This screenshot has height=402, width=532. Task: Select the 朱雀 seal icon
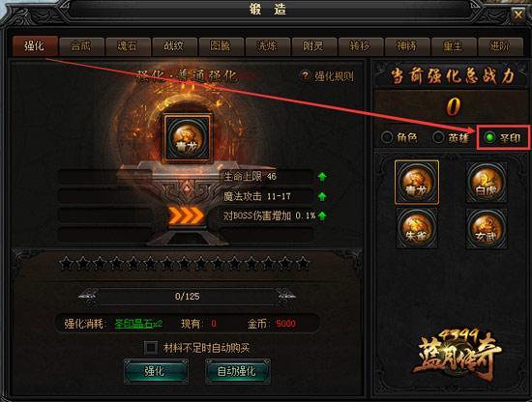tap(417, 228)
